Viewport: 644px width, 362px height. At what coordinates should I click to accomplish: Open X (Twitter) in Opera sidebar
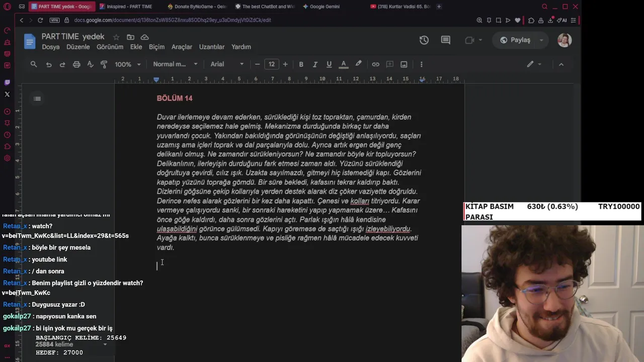coord(7,94)
